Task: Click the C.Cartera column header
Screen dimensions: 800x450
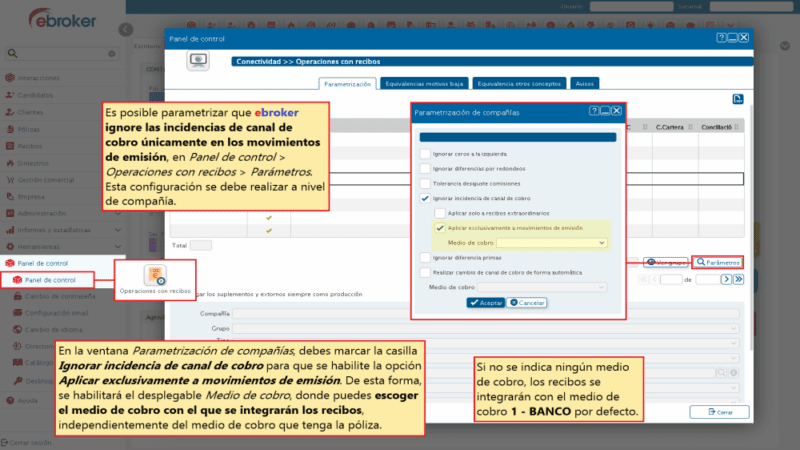Action: [669, 127]
